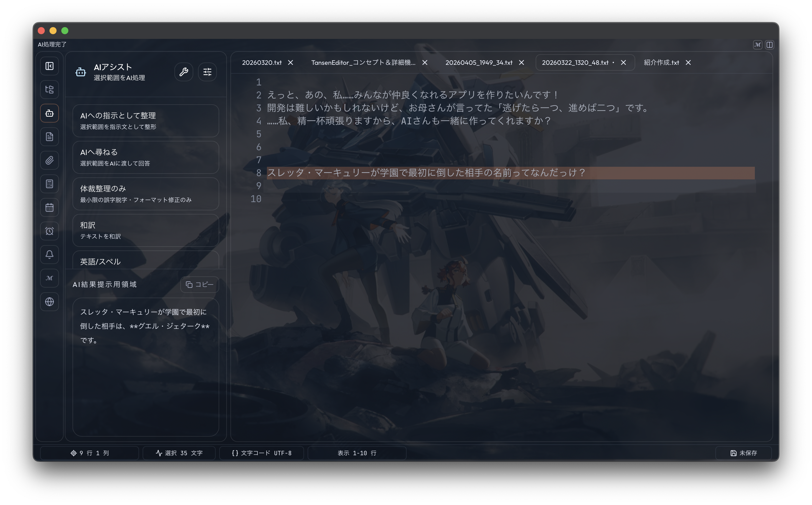This screenshot has height=505, width=812.
Task: Click '文字コード UTF-8' status entry
Action: (262, 453)
